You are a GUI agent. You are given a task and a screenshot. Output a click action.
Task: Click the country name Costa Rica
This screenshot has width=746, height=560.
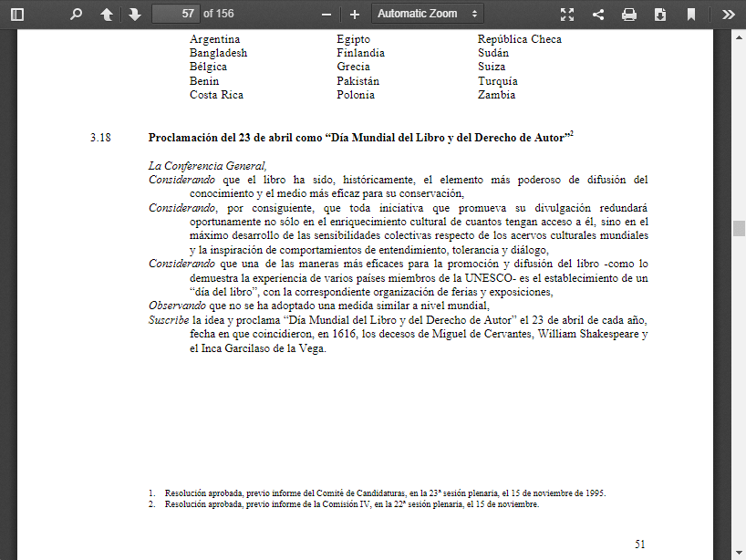point(216,95)
